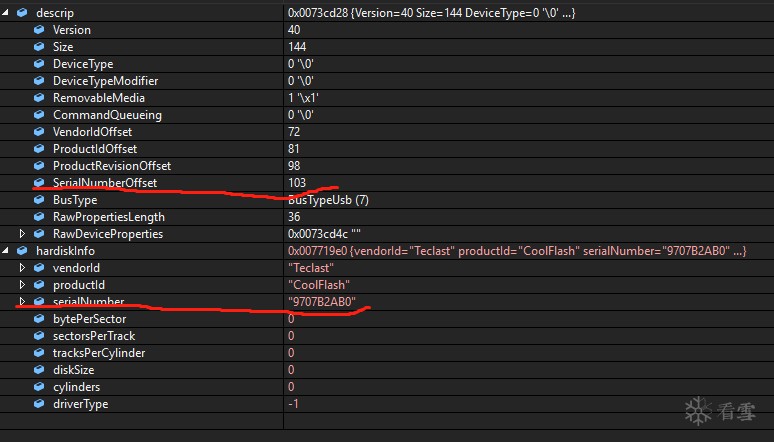Click the descrip value 0x0073cd28 summary
This screenshot has width=774, height=442.
click(x=431, y=13)
